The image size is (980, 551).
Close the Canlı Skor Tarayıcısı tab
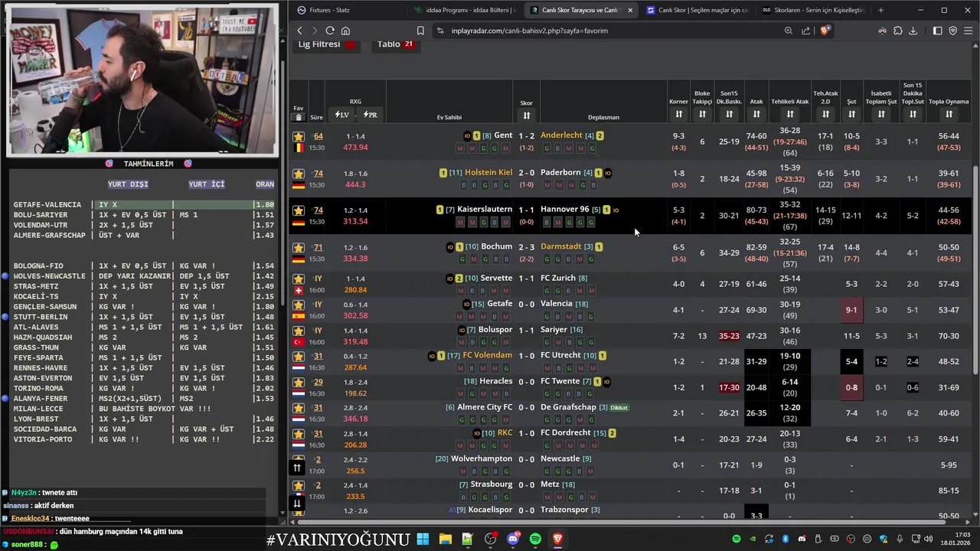tap(630, 10)
